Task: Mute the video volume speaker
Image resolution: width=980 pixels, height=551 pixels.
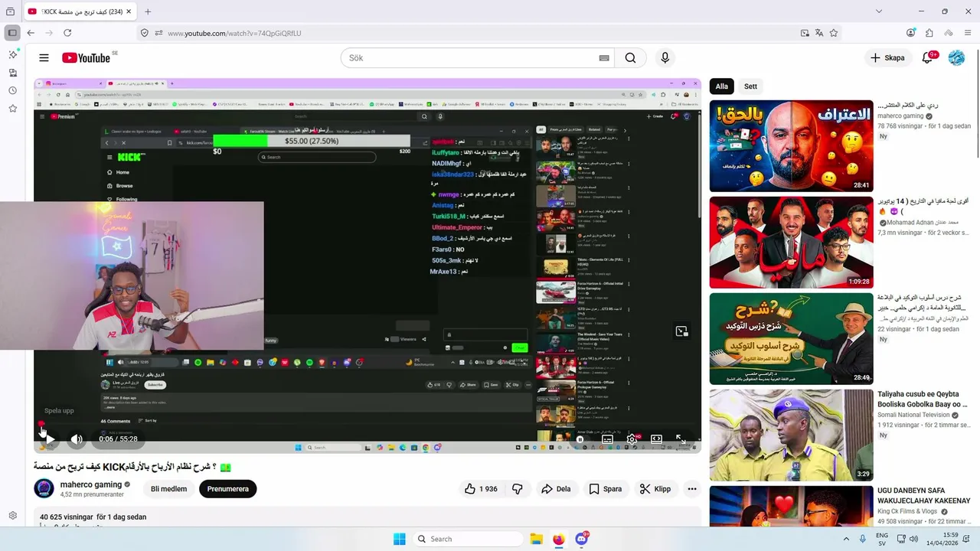Action: (77, 439)
